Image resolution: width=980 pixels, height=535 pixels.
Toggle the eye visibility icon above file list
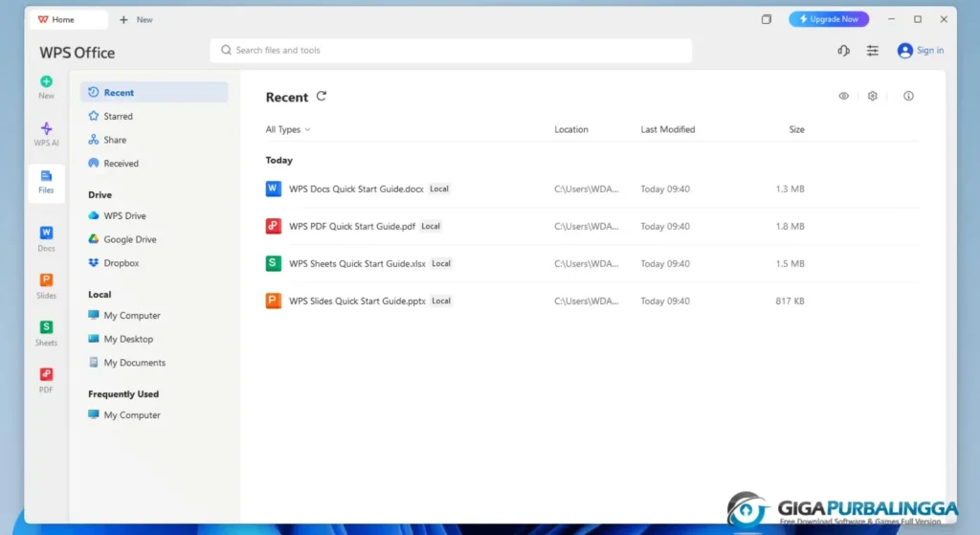(x=844, y=97)
